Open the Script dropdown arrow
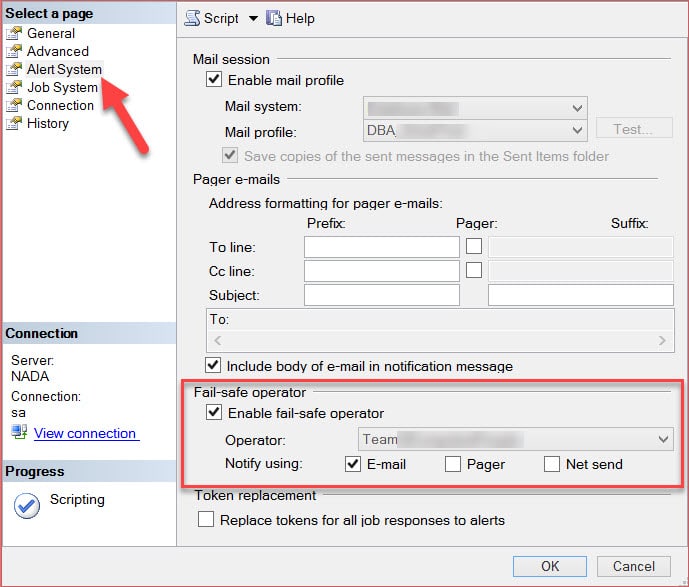The height and width of the screenshot is (587, 689). tap(253, 18)
